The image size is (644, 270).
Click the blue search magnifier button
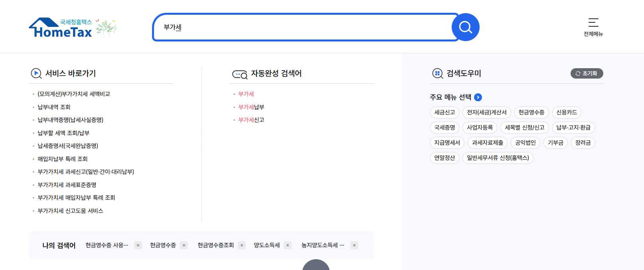(x=465, y=27)
